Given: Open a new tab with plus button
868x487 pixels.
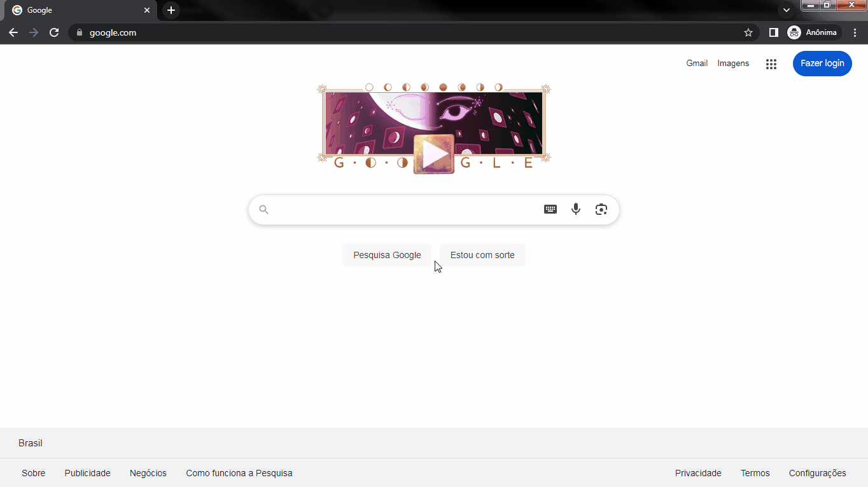Looking at the screenshot, I should click(x=171, y=10).
